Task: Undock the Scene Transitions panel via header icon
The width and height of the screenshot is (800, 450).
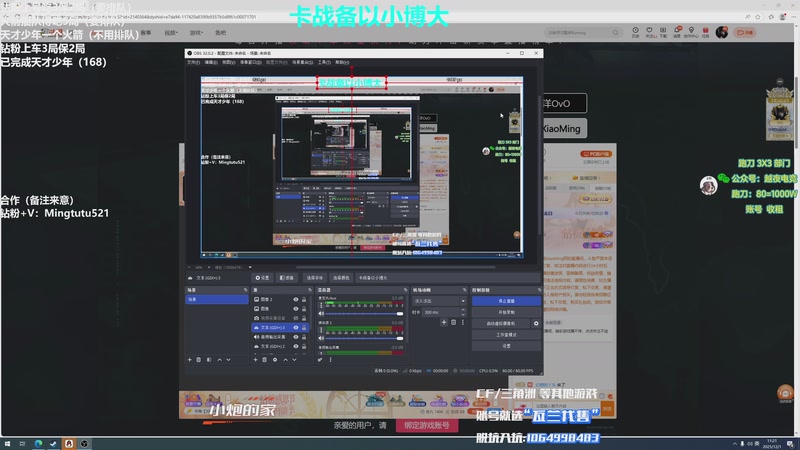Action: coord(464,290)
